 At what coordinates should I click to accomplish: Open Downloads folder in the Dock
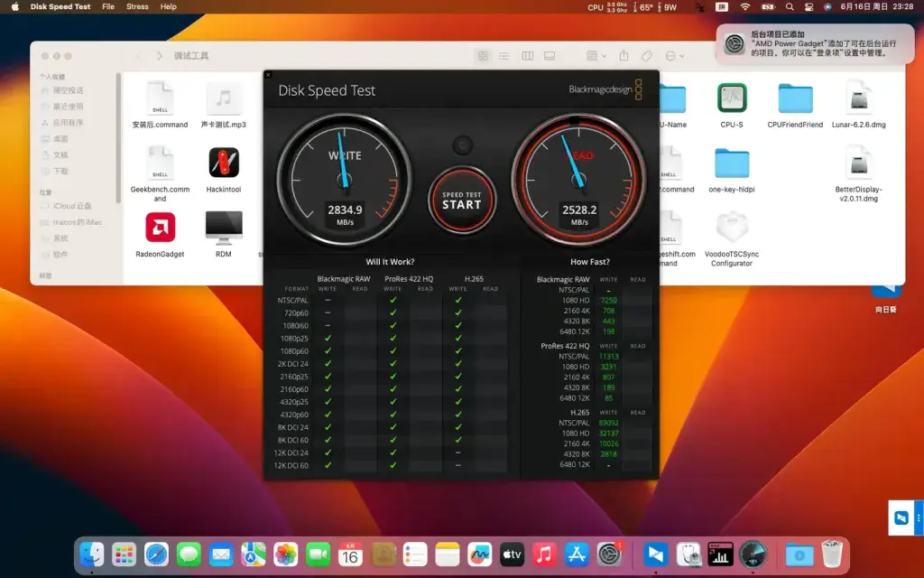point(799,555)
